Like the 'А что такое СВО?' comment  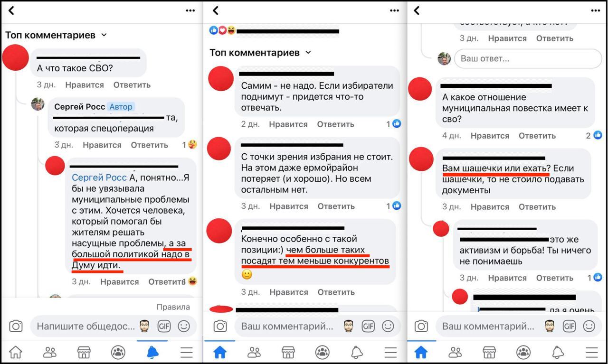[85, 85]
